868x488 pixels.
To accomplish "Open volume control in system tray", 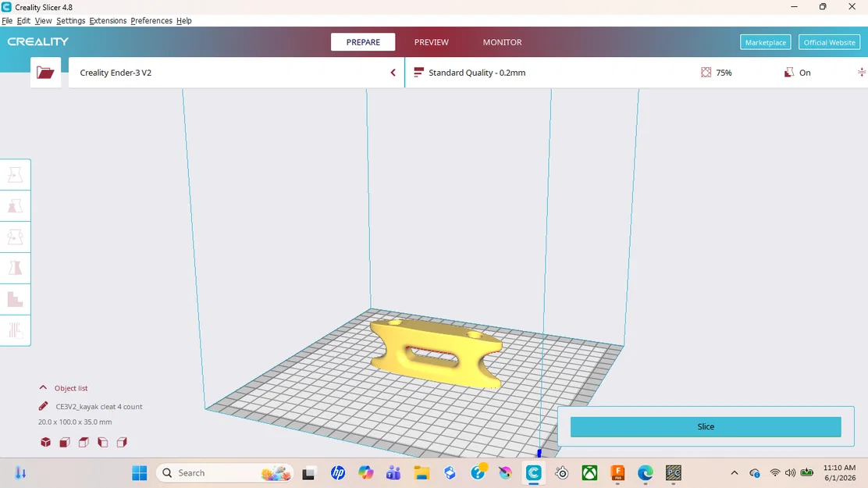I will [x=791, y=473].
